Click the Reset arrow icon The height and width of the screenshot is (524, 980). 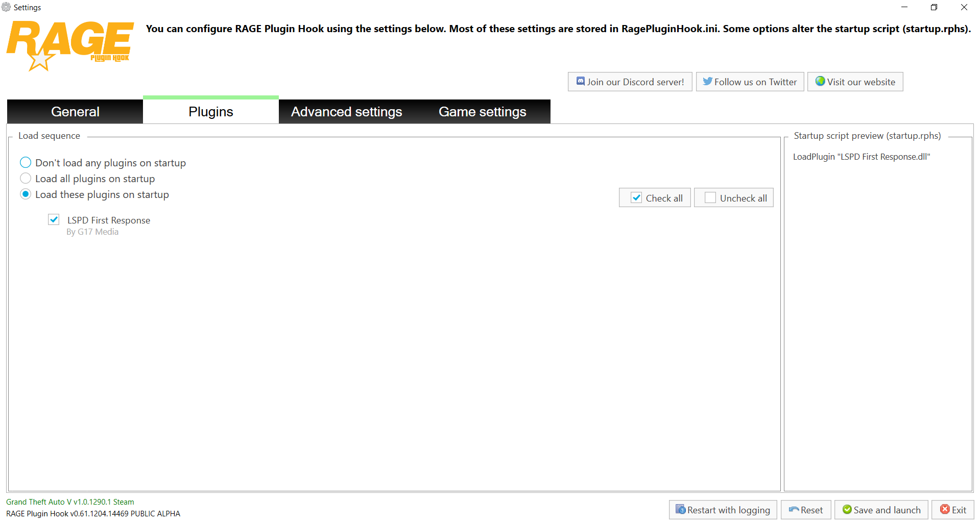tap(794, 510)
